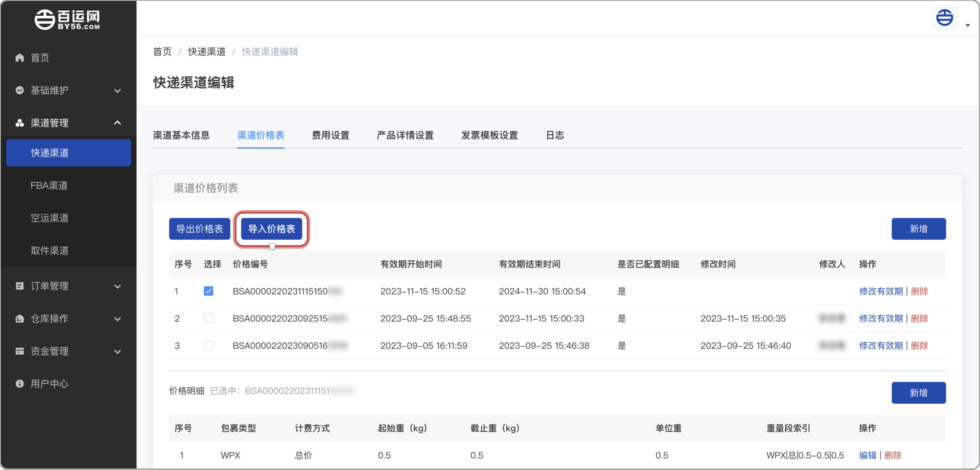Click the 订单管理 list icon
This screenshot has height=470, width=980.
point(20,286)
